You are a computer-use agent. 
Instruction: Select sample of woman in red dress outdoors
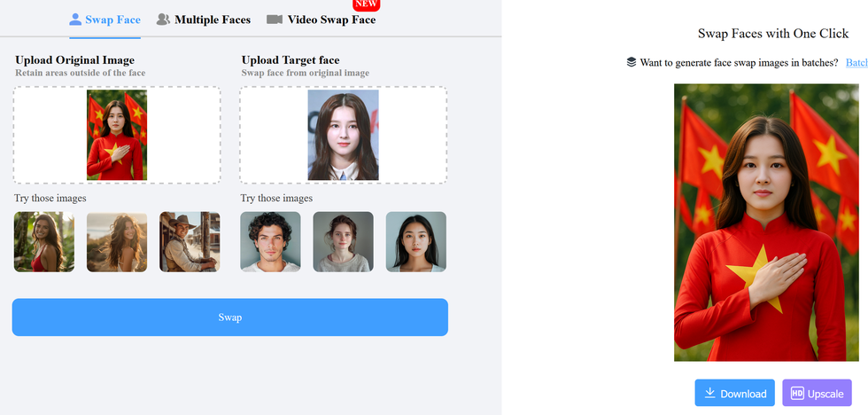44,241
